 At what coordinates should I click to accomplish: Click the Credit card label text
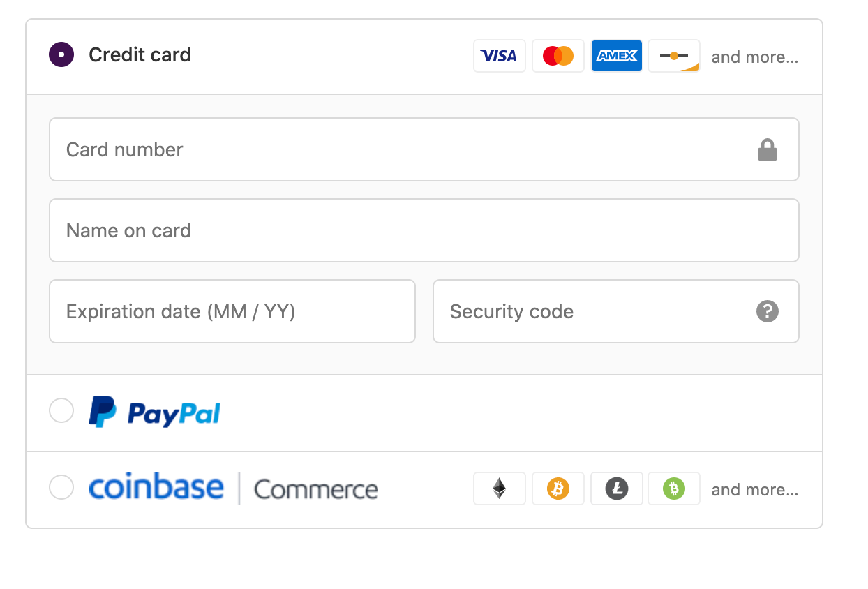coord(140,54)
